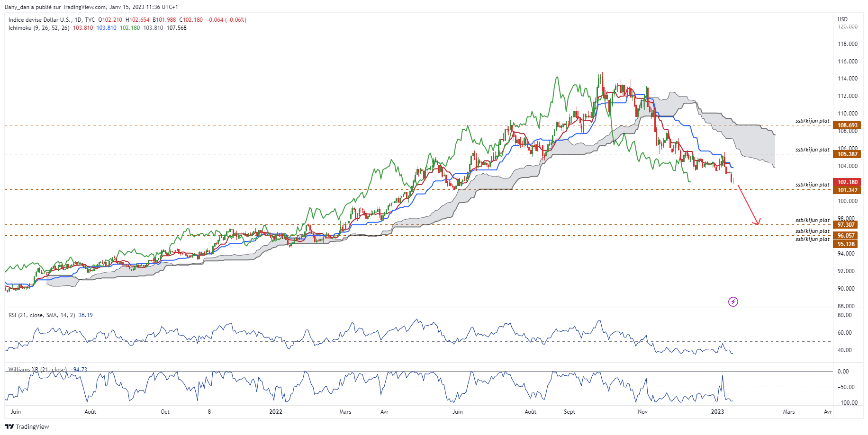This screenshot has height=435, width=868.
Task: Click the purple lightning bolt icon
Action: click(x=733, y=302)
